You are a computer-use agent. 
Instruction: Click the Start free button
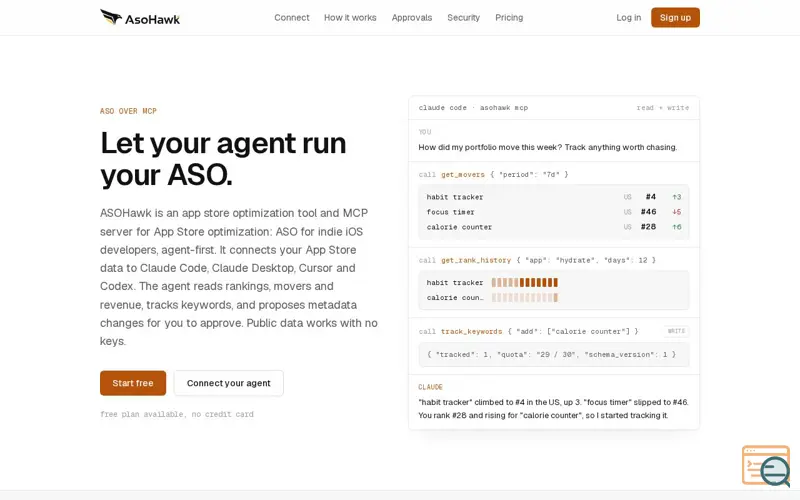pyautogui.click(x=133, y=383)
